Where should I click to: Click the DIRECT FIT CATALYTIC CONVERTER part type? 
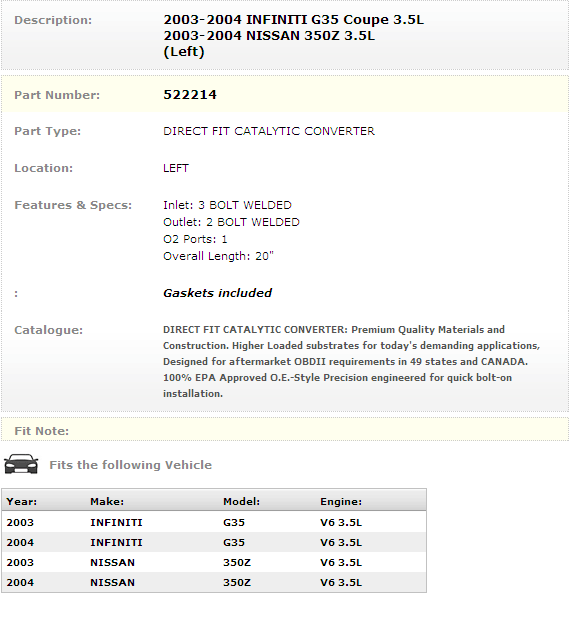269,131
